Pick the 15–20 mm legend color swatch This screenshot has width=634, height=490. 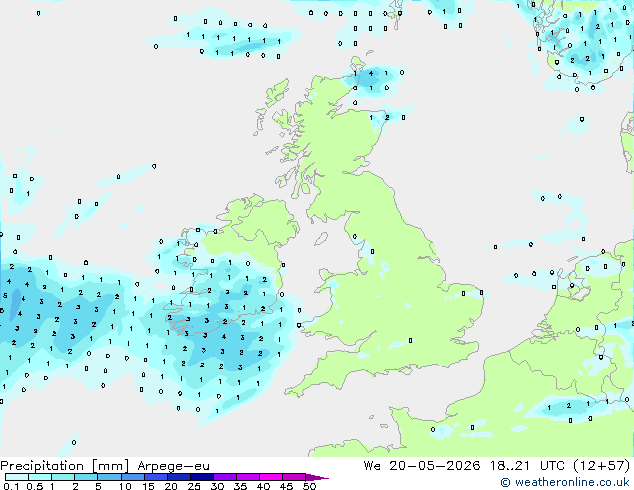pyautogui.click(x=156, y=477)
